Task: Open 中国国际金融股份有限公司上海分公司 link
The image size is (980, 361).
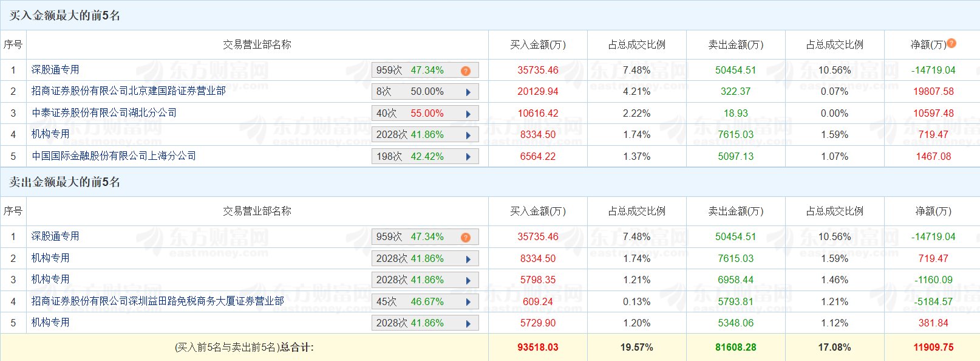Action: [114, 156]
